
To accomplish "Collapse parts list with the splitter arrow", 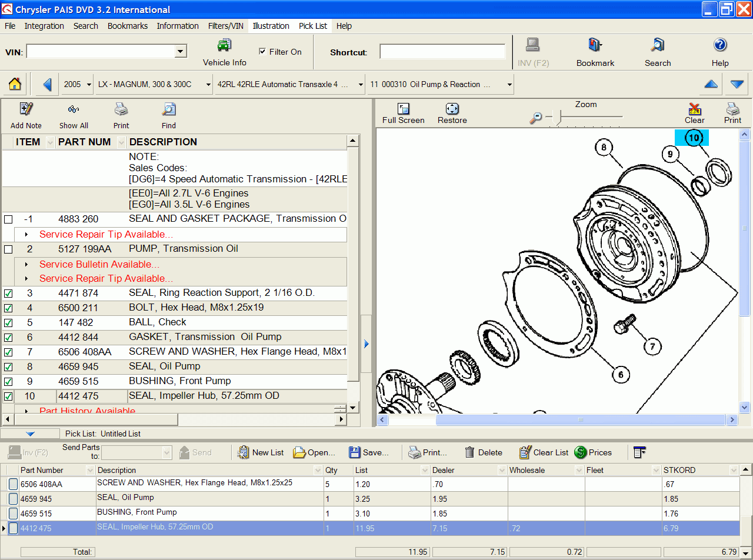I will coord(366,344).
